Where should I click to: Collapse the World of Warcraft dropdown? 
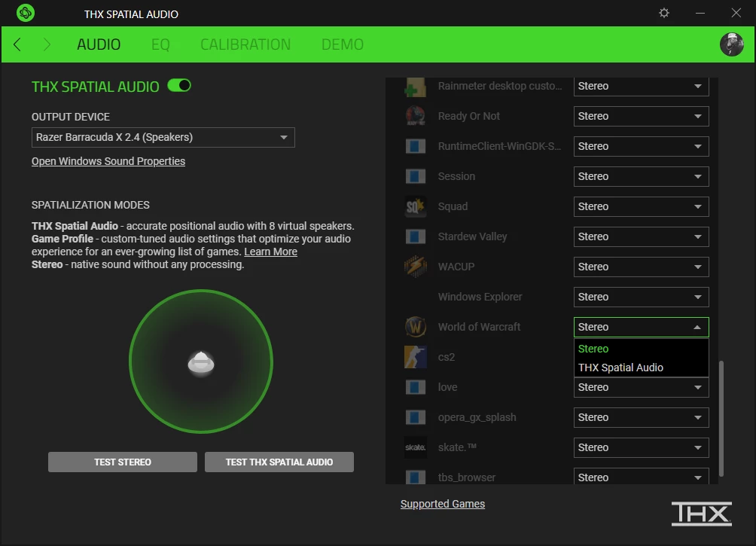642,327
